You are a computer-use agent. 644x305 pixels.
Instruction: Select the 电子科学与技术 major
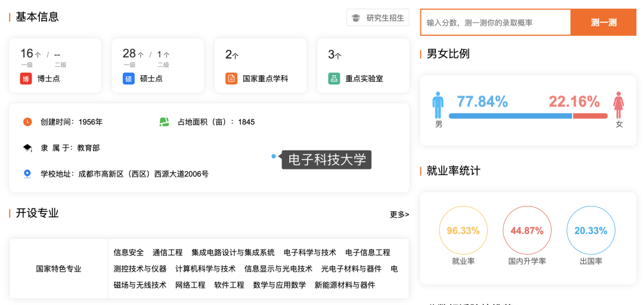pyautogui.click(x=310, y=252)
